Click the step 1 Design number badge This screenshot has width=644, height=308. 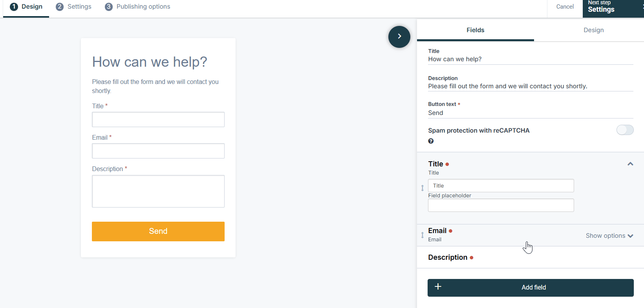[14, 7]
